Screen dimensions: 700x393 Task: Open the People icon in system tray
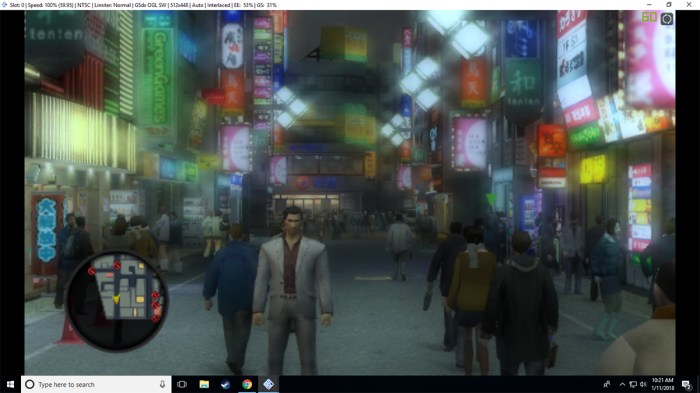coord(607,384)
